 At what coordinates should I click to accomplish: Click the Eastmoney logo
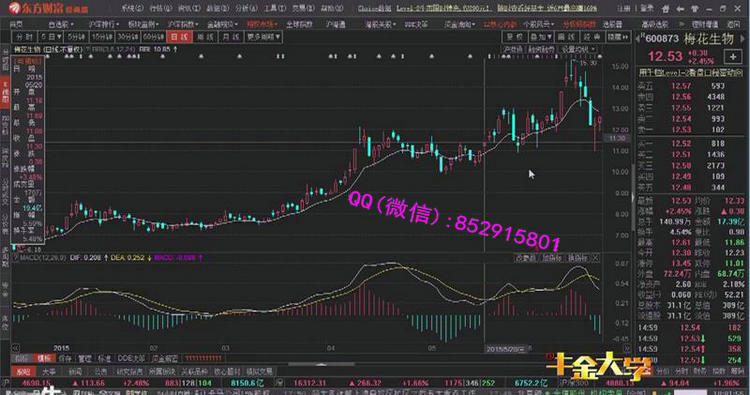tap(48, 8)
